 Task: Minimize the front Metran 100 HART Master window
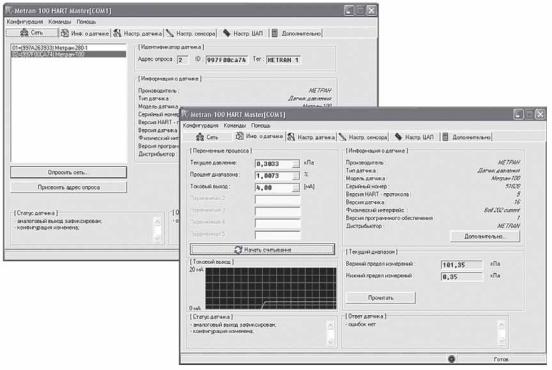click(x=518, y=114)
